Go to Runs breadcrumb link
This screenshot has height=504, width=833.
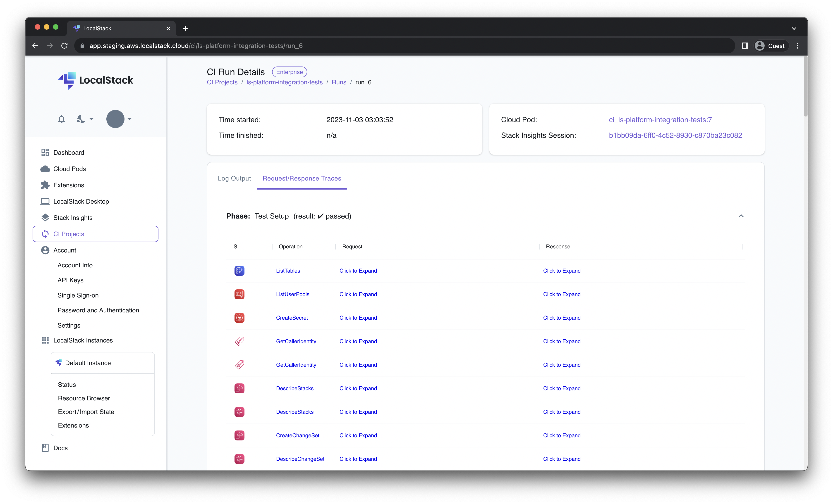(339, 82)
